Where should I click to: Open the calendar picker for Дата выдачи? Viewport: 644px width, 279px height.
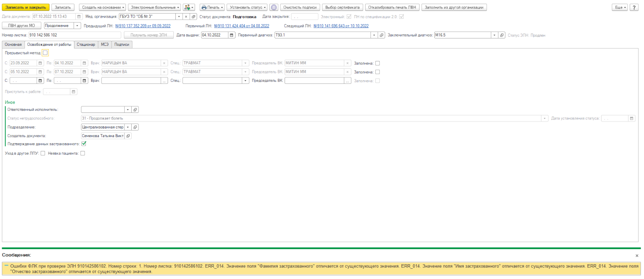click(232, 35)
